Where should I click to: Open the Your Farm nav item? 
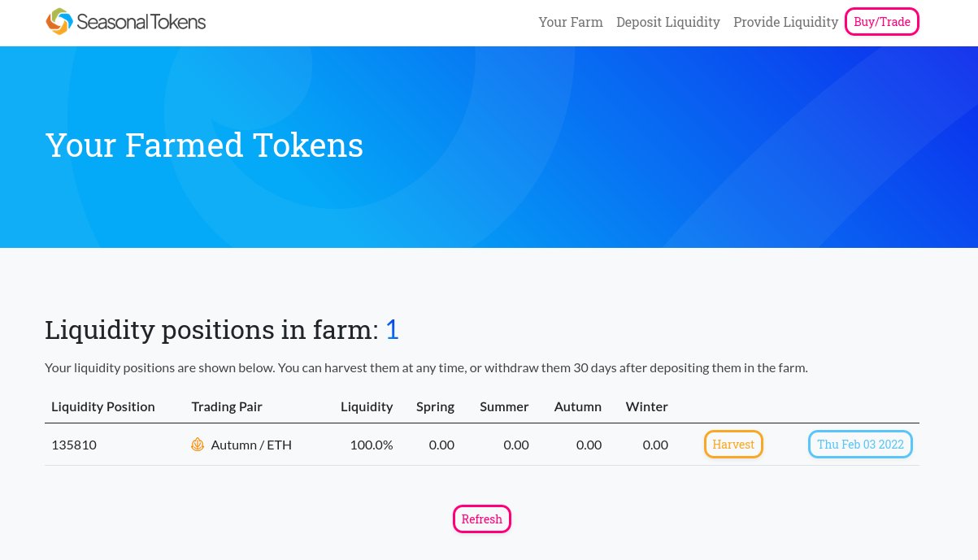tap(571, 22)
